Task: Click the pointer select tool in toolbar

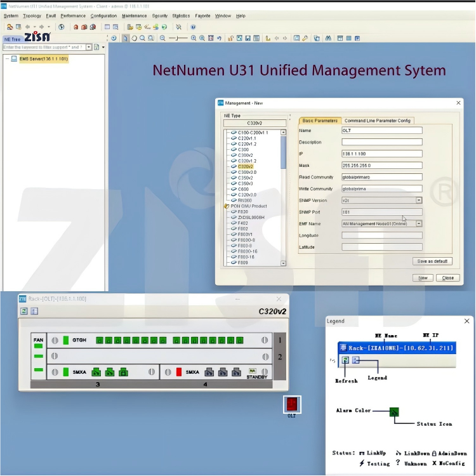Action: (125, 38)
